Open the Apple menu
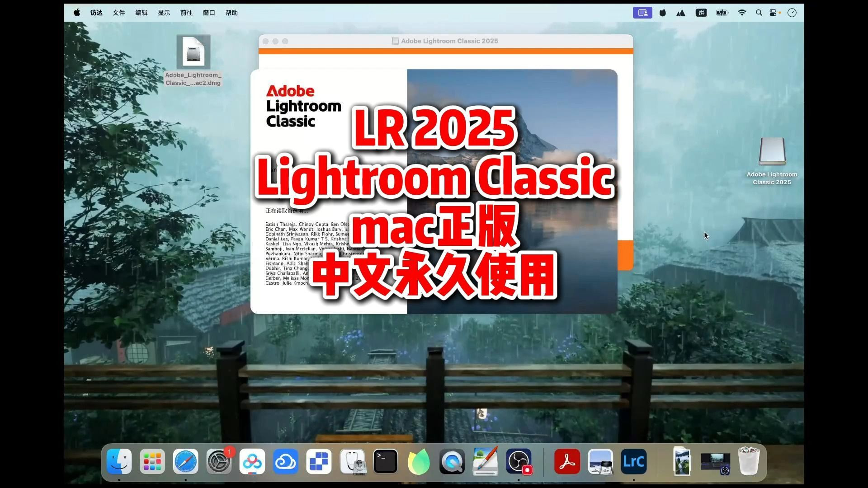 [x=77, y=13]
